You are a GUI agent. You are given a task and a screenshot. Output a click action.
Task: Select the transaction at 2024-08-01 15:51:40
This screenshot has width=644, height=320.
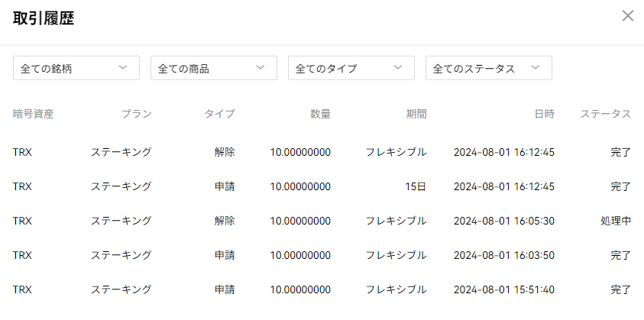(x=322, y=289)
